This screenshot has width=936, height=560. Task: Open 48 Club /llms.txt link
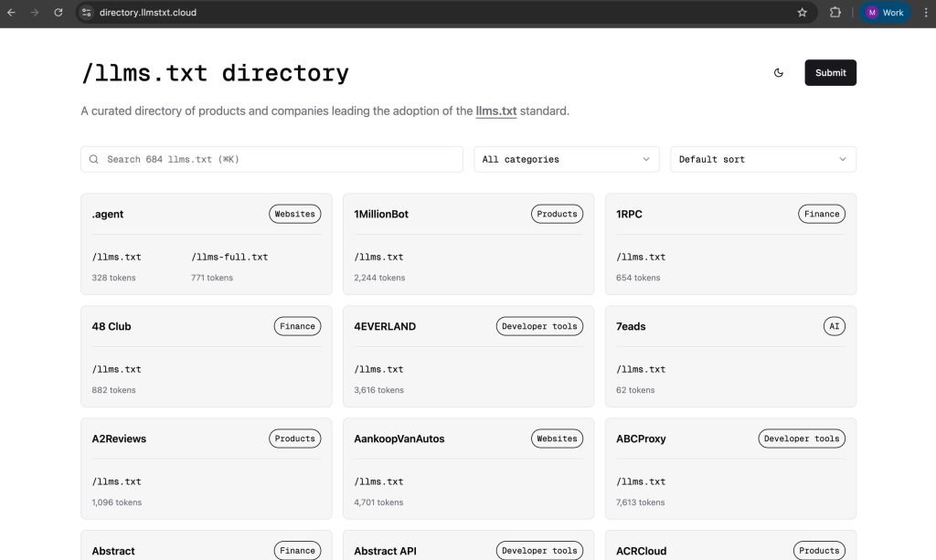pos(116,369)
